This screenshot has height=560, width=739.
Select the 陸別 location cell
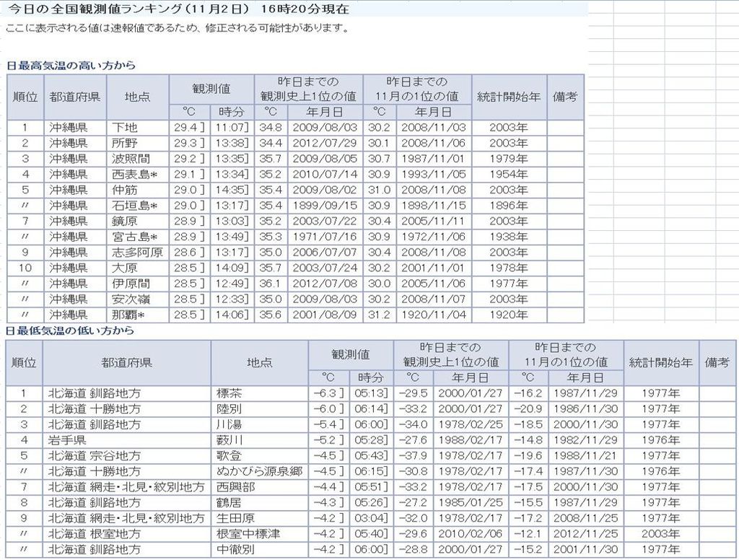pyautogui.click(x=259, y=408)
